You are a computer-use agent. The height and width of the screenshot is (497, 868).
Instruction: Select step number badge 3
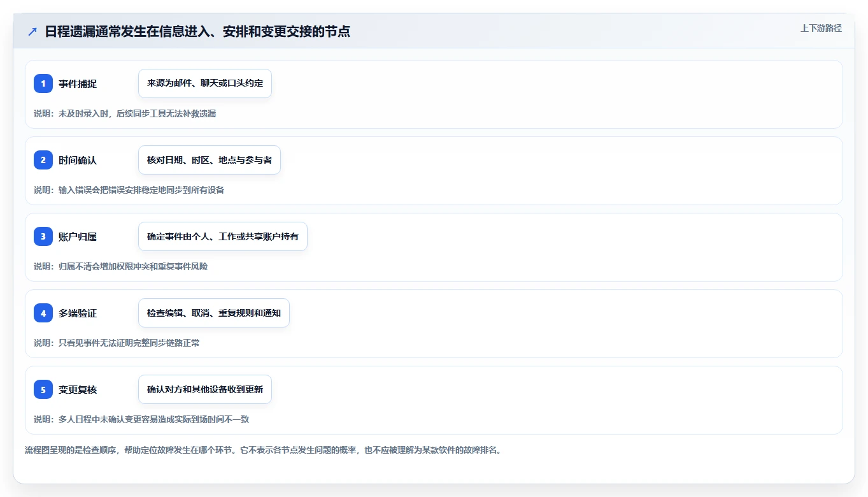point(43,236)
